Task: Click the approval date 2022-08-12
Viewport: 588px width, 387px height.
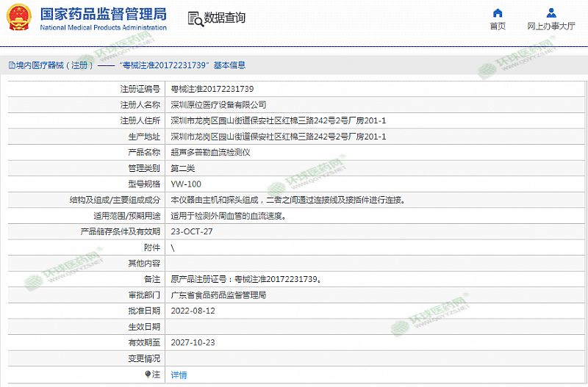Action: click(191, 311)
